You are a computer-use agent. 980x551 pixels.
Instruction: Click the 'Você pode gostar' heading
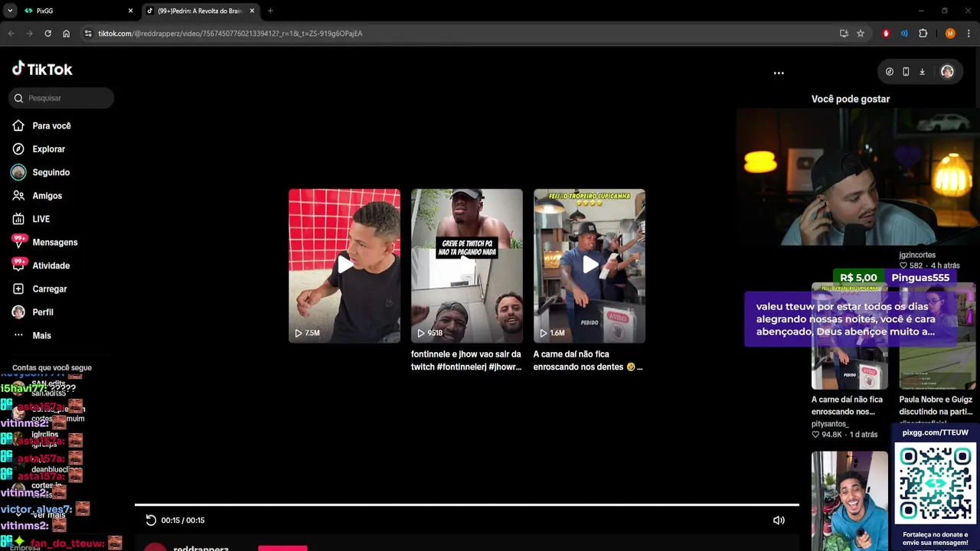[851, 99]
